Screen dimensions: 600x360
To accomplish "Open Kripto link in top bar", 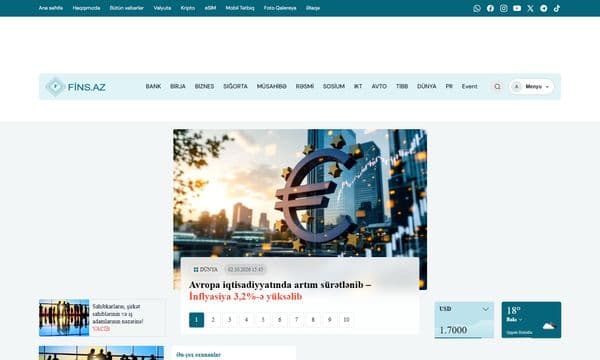I will pyautogui.click(x=188, y=8).
